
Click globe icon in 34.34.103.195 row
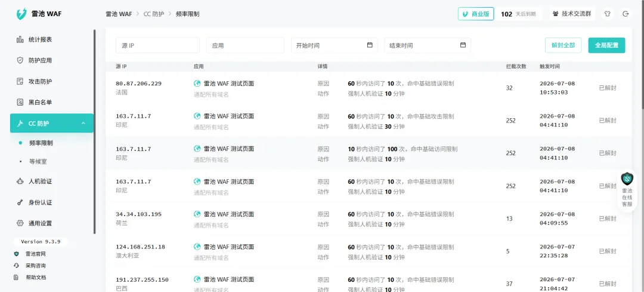pos(197,214)
